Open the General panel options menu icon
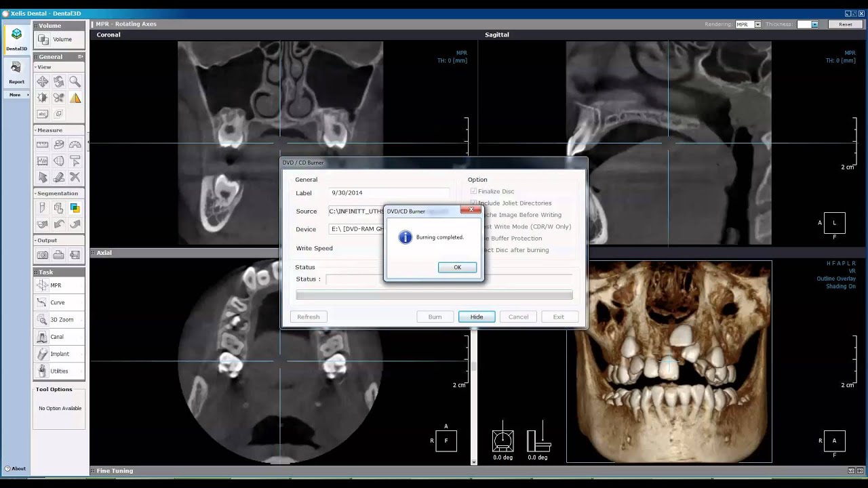This screenshot has height=488, width=868. 80,57
